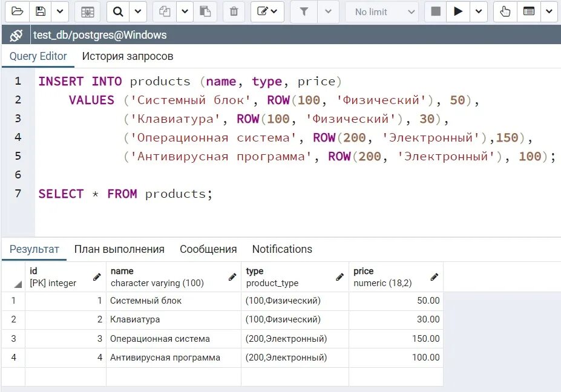Click the price numeric column header

point(396,277)
